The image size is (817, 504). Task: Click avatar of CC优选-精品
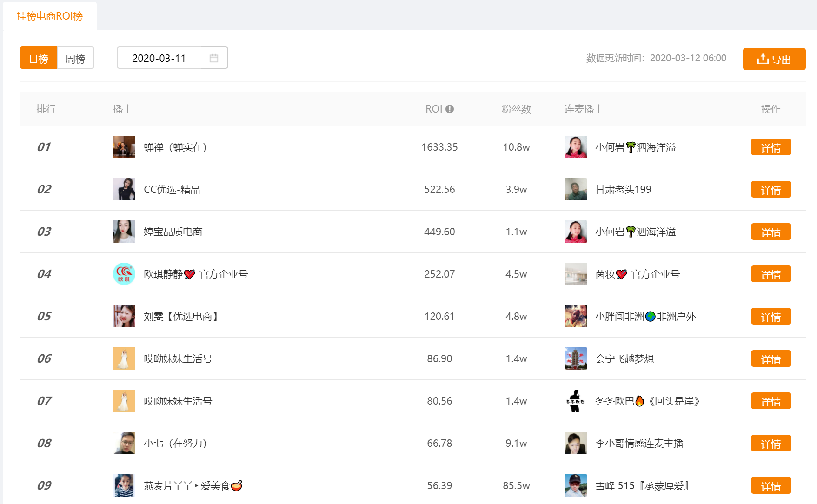pos(124,189)
